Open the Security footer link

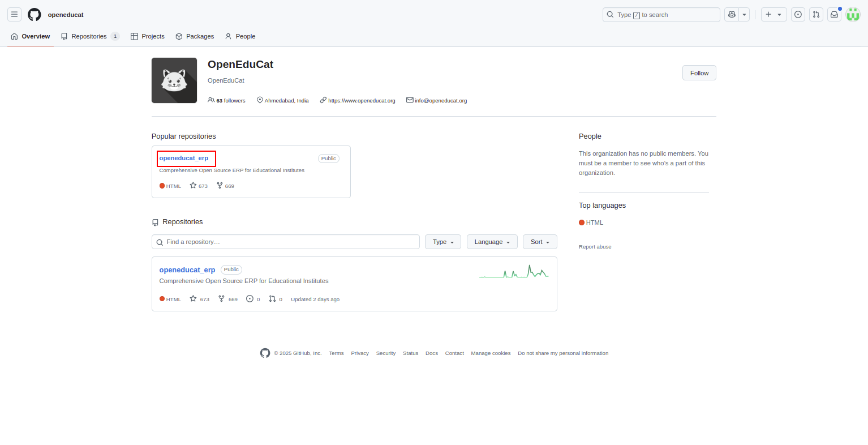[x=386, y=353]
